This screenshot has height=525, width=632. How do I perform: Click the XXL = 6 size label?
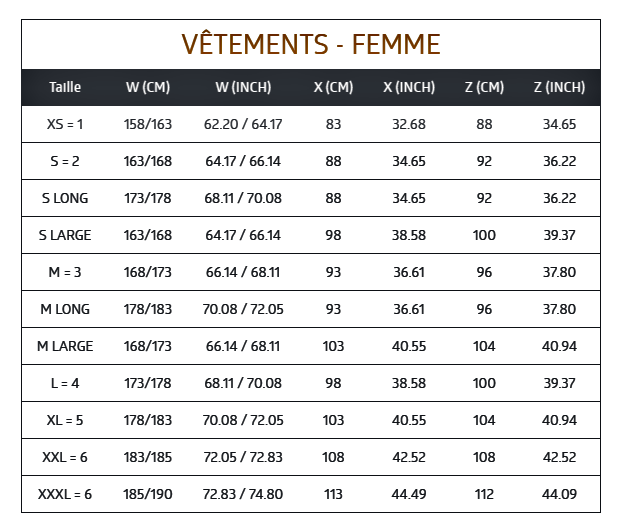click(x=65, y=457)
